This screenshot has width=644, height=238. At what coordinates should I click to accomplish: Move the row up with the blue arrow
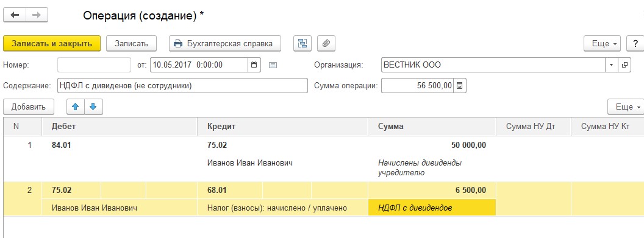click(76, 107)
